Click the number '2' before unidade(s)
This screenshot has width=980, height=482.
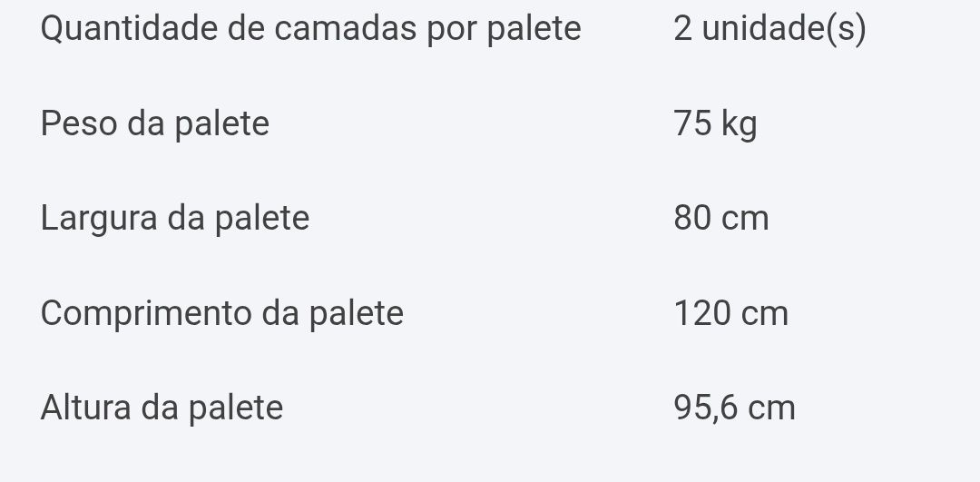click(682, 29)
